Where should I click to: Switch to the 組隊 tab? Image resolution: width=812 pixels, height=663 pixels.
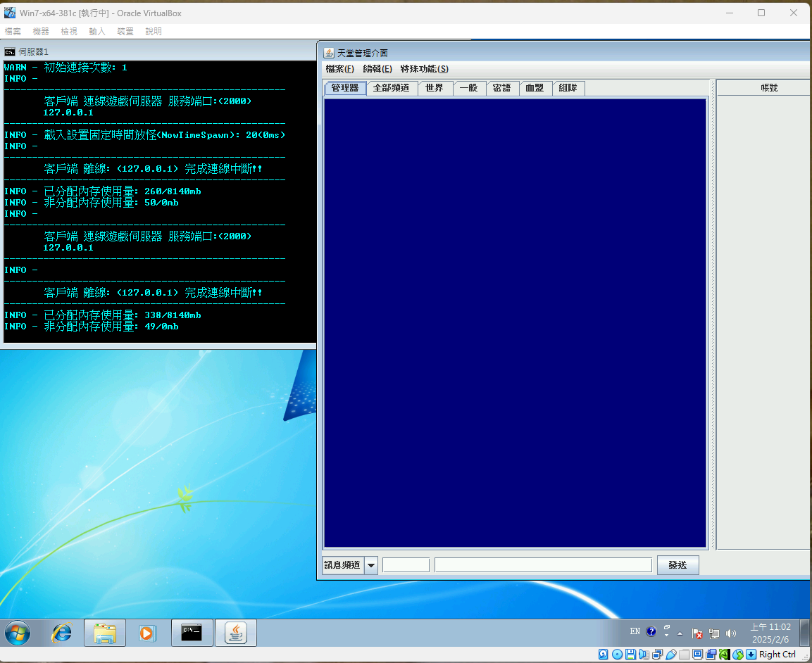tap(568, 88)
